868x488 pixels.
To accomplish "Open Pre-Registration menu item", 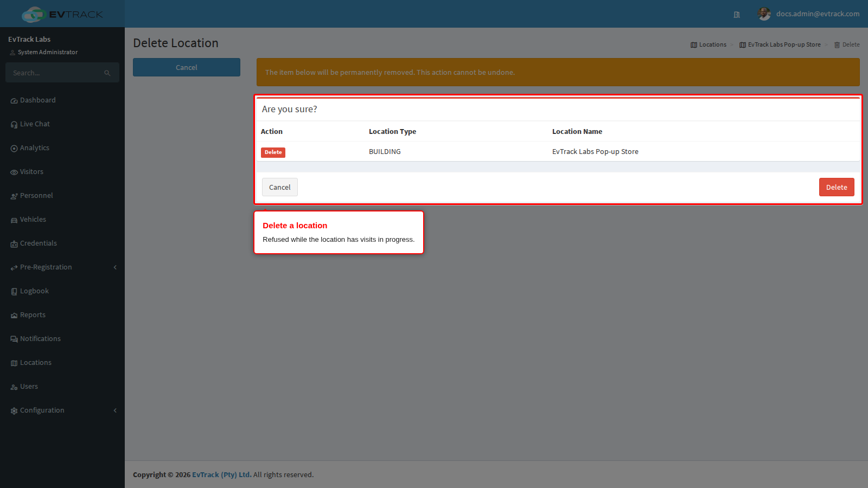I will 62,267.
